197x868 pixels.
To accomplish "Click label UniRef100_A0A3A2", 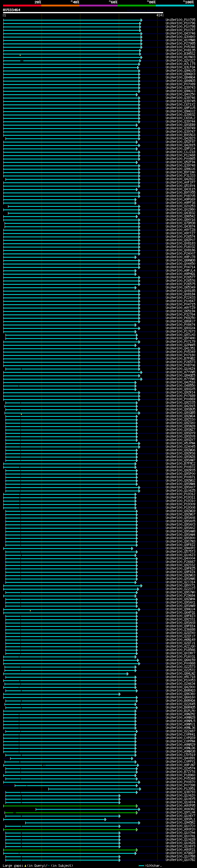I will click(x=180, y=809).
